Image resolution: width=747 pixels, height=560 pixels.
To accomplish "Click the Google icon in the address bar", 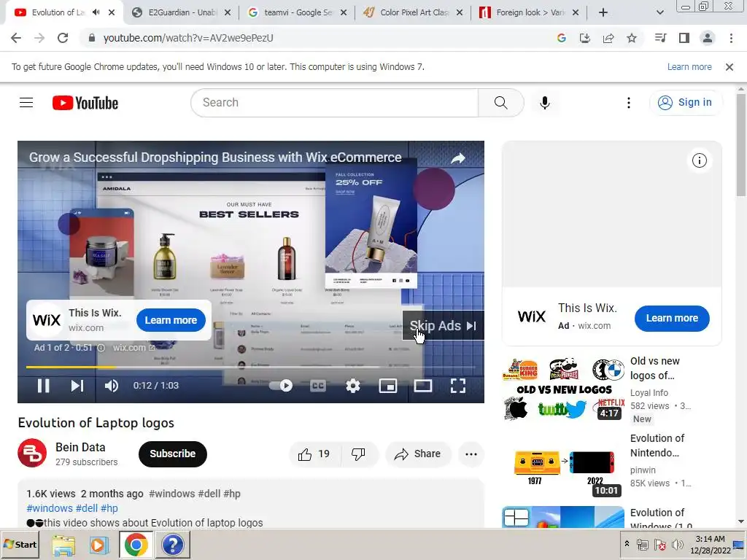I will 561,38.
